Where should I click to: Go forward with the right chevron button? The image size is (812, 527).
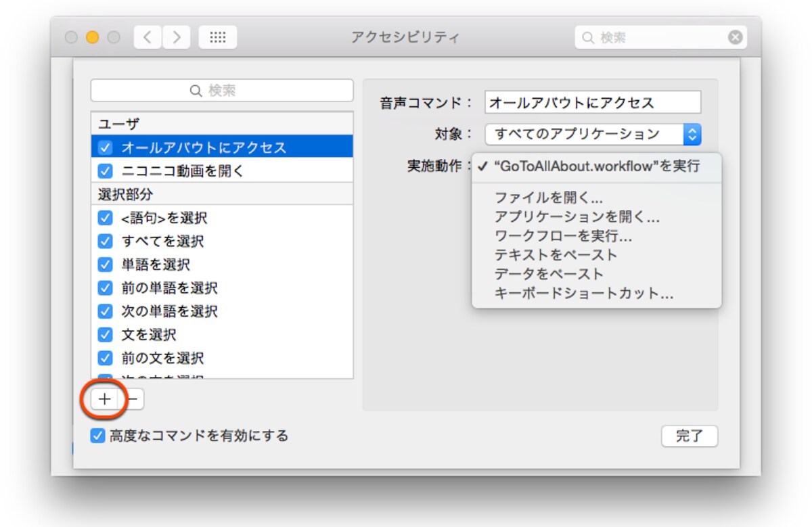[x=177, y=37]
